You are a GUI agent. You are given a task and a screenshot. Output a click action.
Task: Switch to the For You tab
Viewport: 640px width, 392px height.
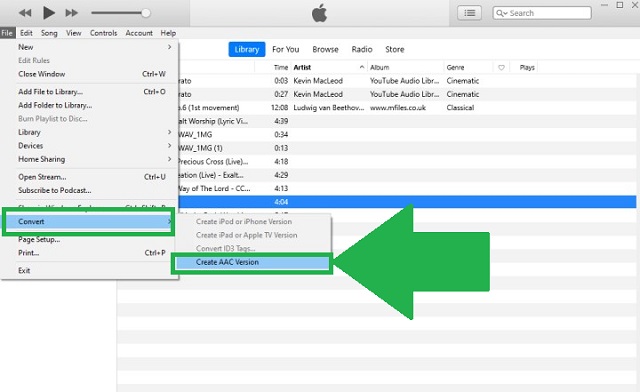(286, 49)
